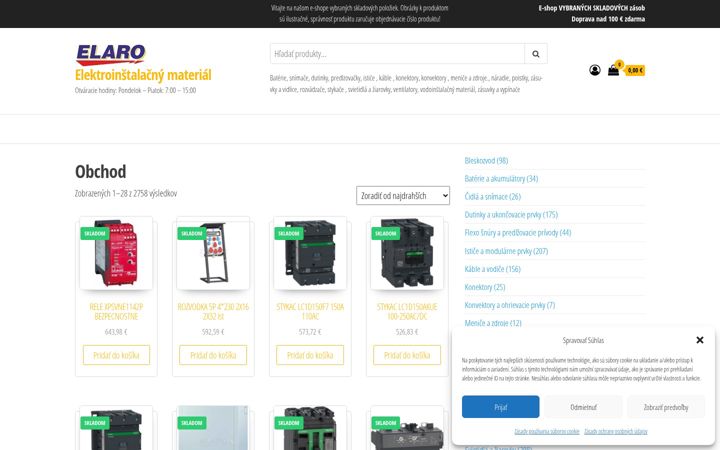Open STYKAC LC1D150F7 150A product title

(x=310, y=311)
